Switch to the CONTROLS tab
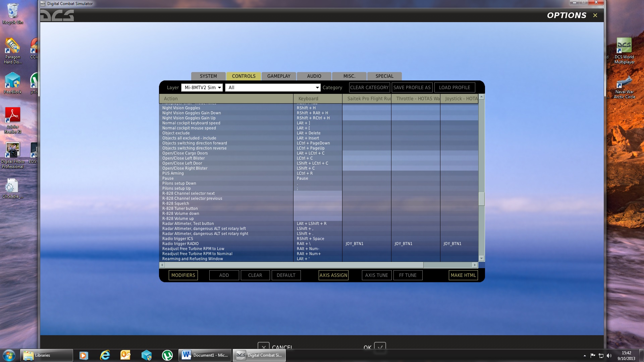The width and height of the screenshot is (644, 362). 244,76
